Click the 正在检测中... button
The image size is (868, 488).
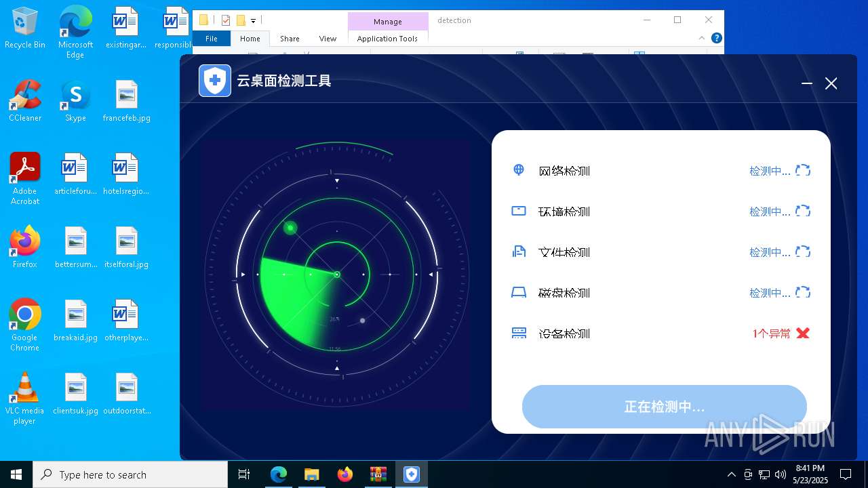665,407
